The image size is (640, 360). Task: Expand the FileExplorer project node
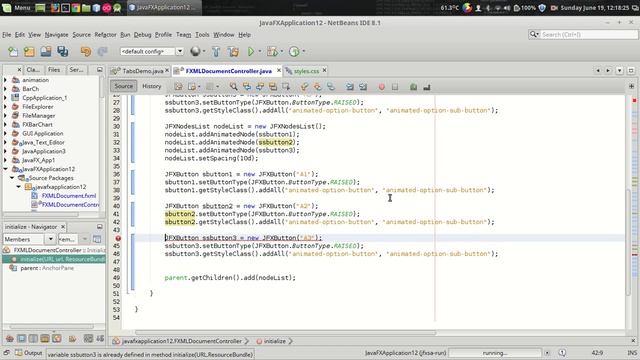pyautogui.click(x=5, y=107)
